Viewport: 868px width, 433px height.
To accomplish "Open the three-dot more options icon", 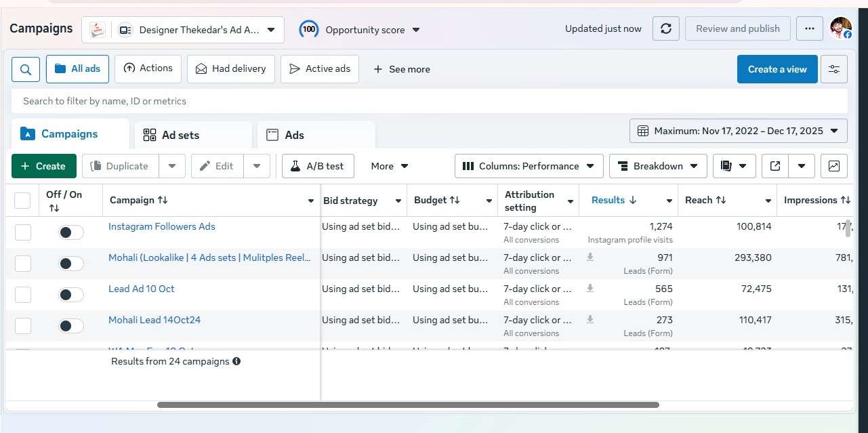I will point(809,28).
